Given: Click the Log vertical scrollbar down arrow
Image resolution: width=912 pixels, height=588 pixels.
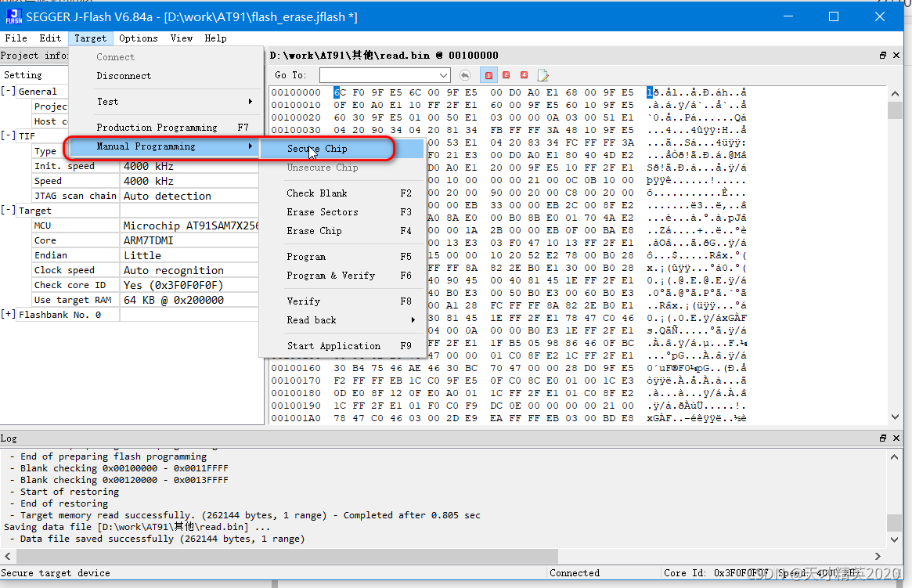Looking at the screenshot, I should tap(895, 539).
